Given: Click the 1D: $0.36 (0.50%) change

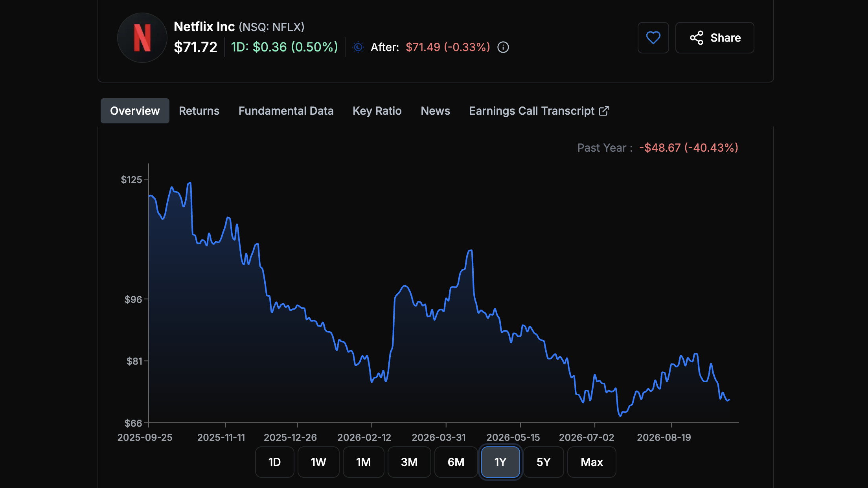Looking at the screenshot, I should (x=285, y=47).
